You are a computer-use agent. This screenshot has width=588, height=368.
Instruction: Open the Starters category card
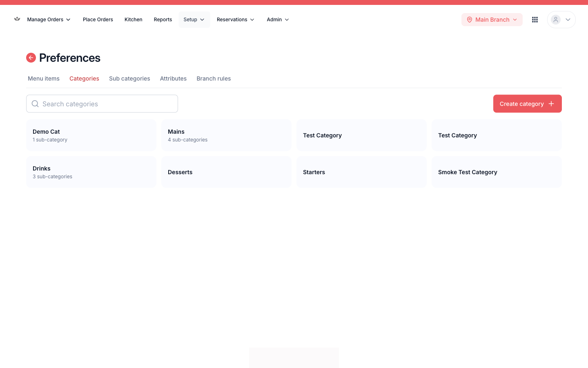pyautogui.click(x=361, y=172)
